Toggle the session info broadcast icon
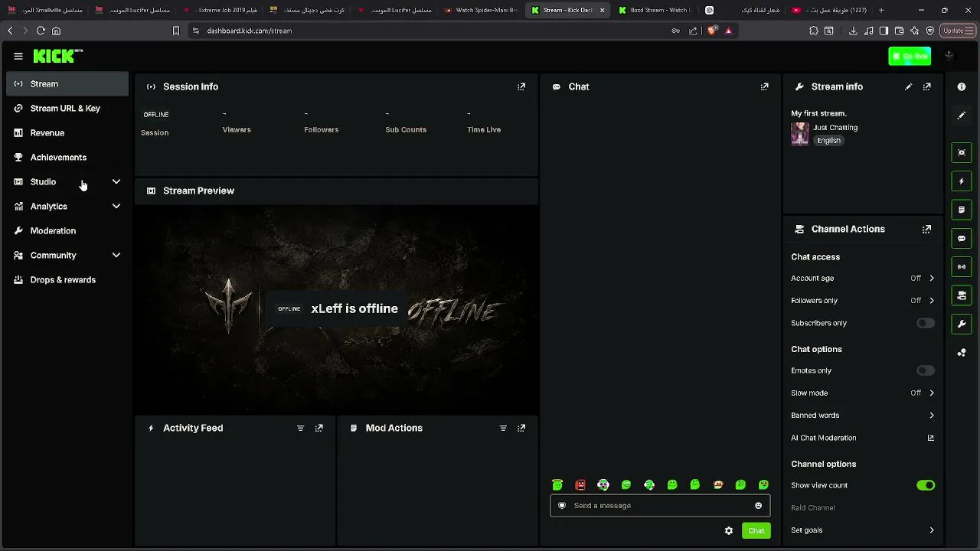The width and height of the screenshot is (980, 551). point(962,266)
